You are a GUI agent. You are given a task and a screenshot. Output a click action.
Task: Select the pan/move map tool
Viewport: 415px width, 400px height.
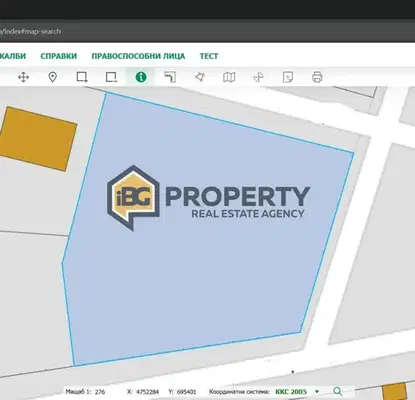pos(23,77)
